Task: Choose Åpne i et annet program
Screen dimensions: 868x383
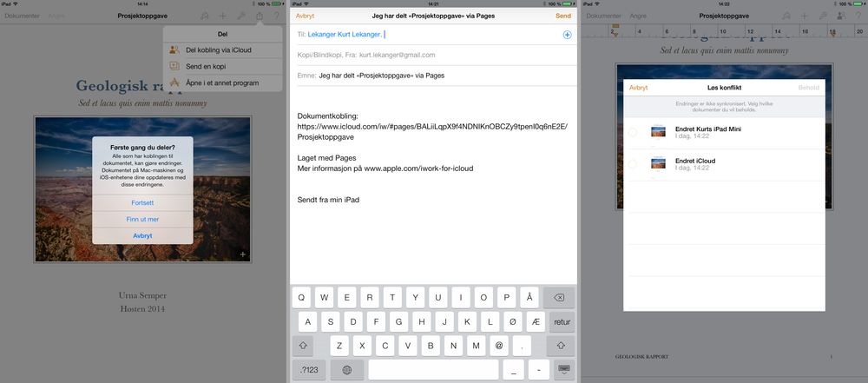Action: [222, 83]
